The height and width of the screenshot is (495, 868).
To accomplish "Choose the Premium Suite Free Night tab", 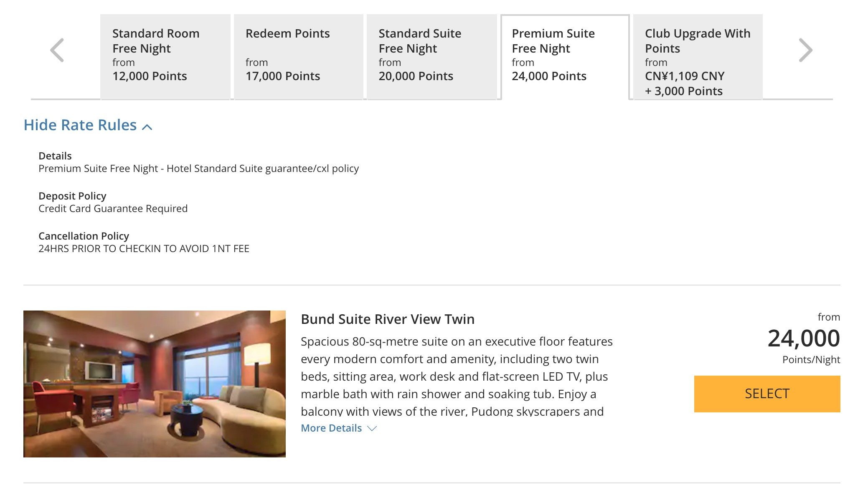I will click(565, 57).
